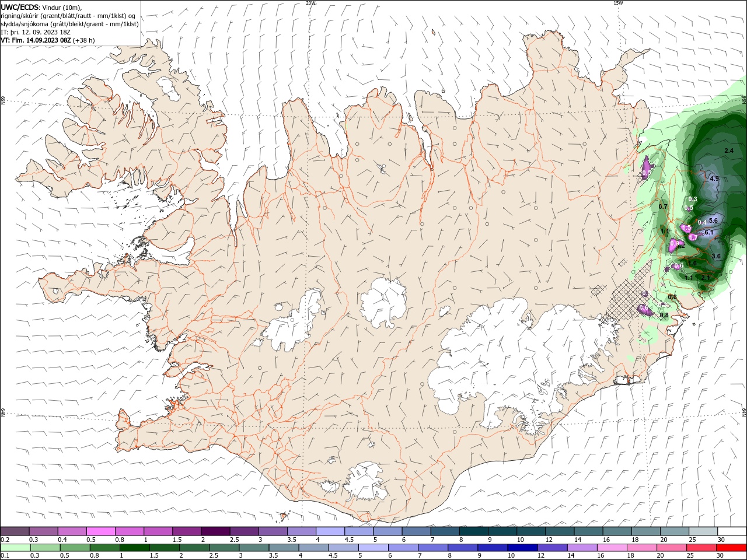
Task: Select the snow legend swatch between 1 and 1.5
Action: pos(158,531)
